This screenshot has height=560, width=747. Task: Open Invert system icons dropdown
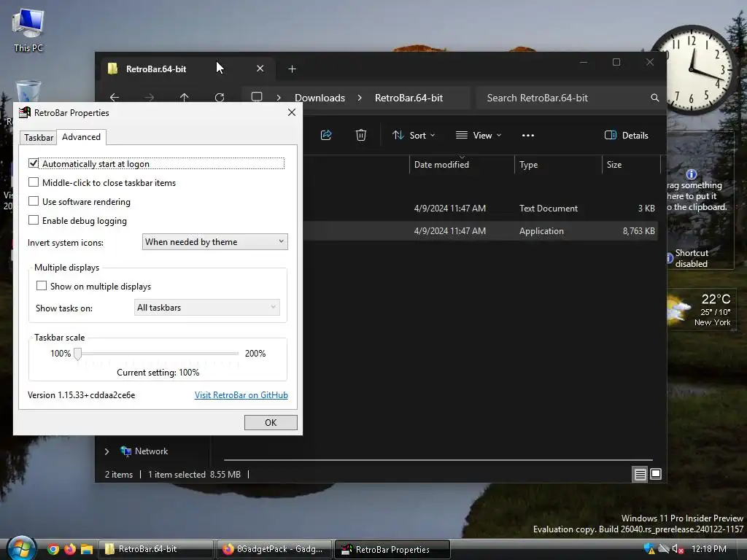pos(215,242)
